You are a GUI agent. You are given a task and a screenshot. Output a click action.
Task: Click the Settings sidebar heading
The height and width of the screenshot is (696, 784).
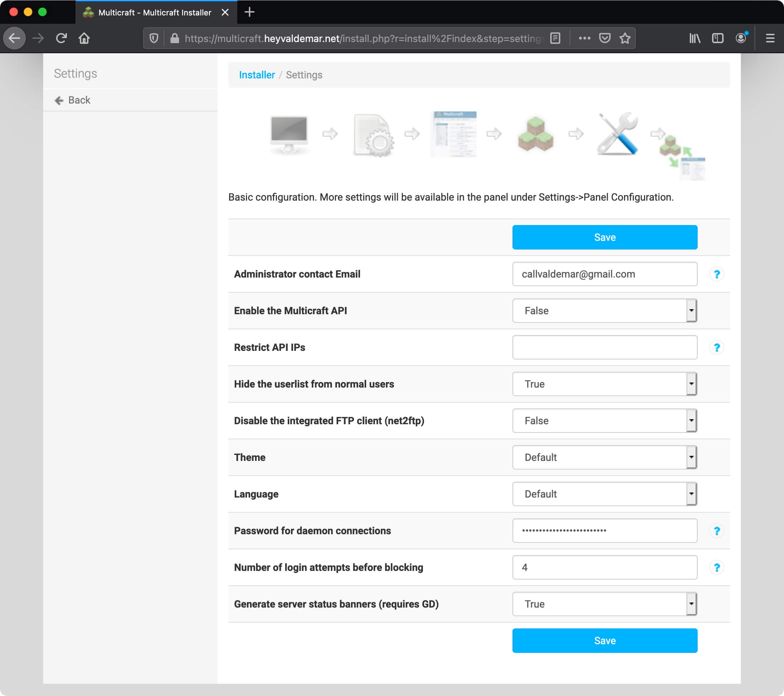[76, 73]
